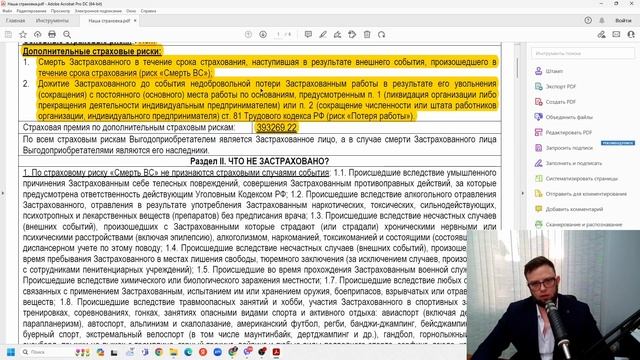Click the document vertical scrollbar thumb
Screen dimensions: 640x360
click(x=517, y=68)
